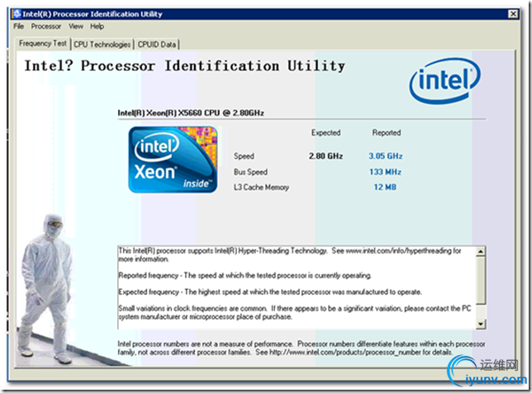Click the Processor Identification Utility heading text
Image resolution: width=532 pixels, height=393 pixels.
click(x=184, y=66)
